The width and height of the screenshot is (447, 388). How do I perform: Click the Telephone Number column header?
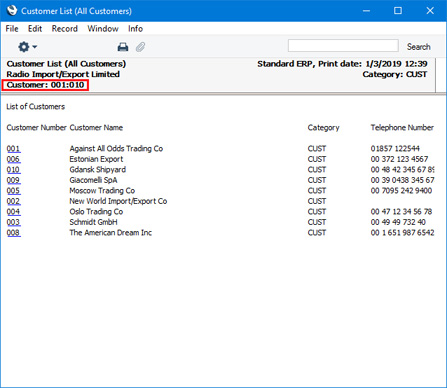tap(402, 128)
